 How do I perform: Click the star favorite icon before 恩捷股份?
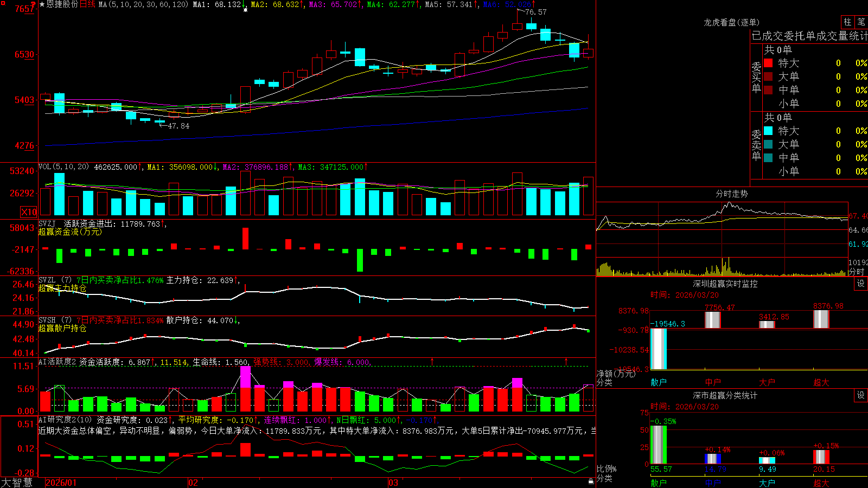coord(42,4)
